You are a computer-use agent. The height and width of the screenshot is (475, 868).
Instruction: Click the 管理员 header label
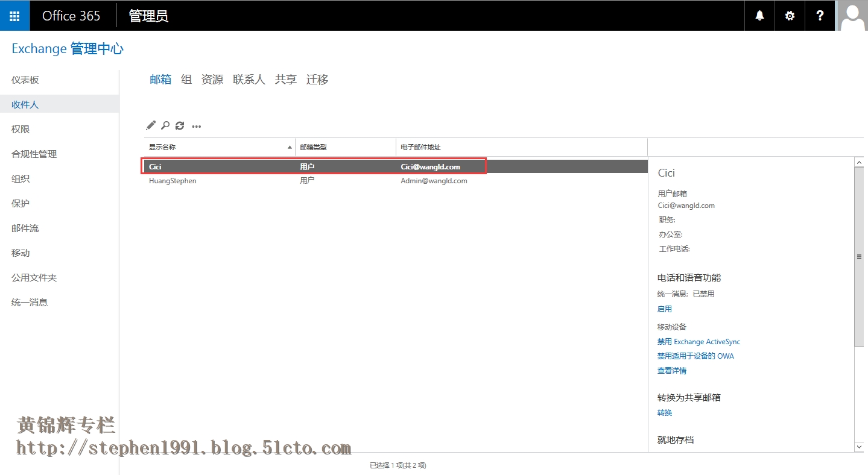(148, 16)
